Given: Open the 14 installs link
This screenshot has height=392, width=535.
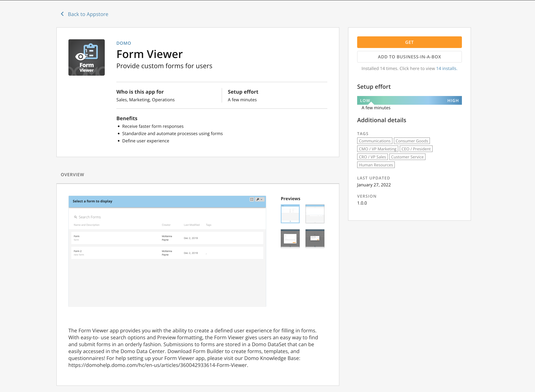Looking at the screenshot, I should (446, 69).
